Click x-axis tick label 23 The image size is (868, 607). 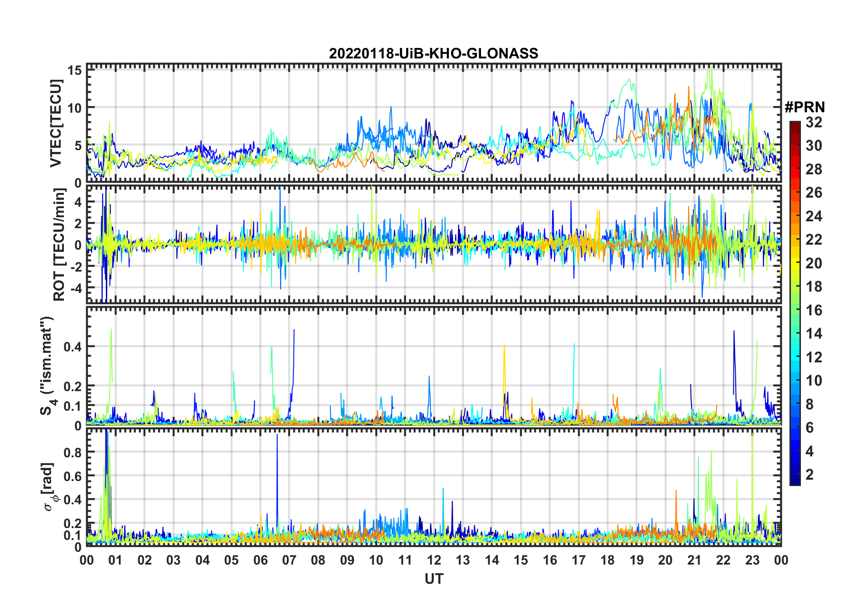pyautogui.click(x=753, y=560)
